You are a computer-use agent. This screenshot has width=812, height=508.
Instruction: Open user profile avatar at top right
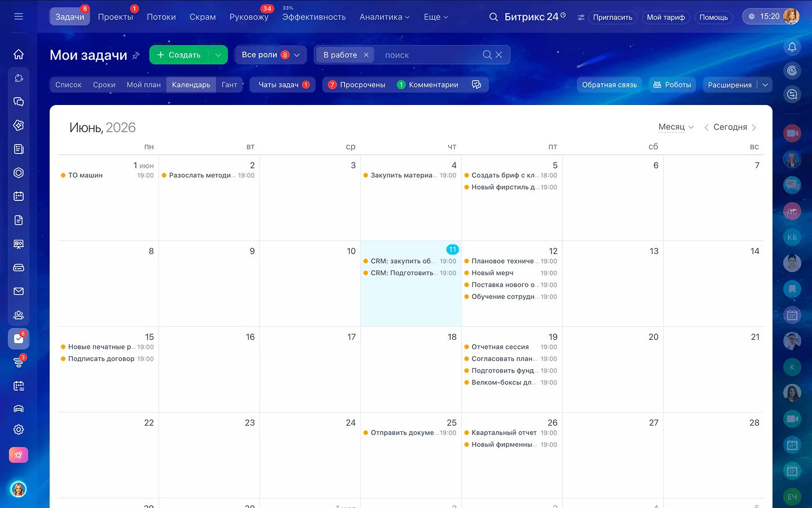coord(792,16)
